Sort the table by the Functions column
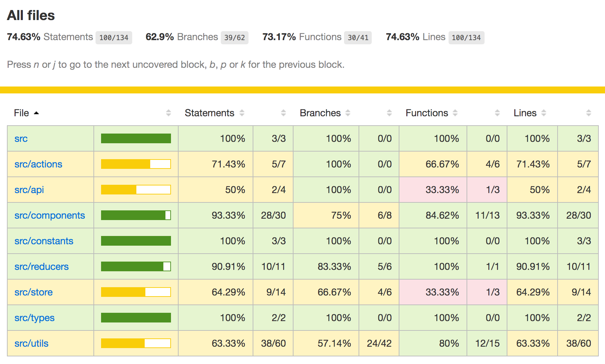The height and width of the screenshot is (364, 605). click(x=426, y=113)
